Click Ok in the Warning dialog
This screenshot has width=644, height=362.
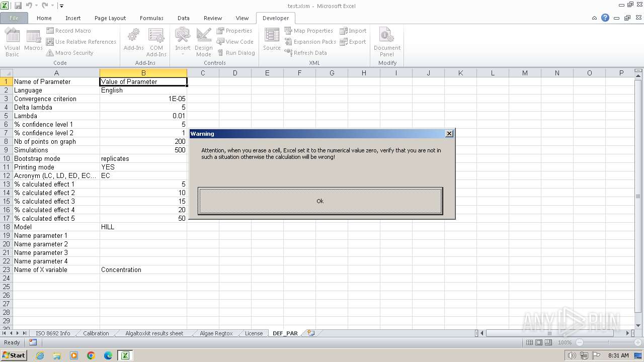[320, 201]
